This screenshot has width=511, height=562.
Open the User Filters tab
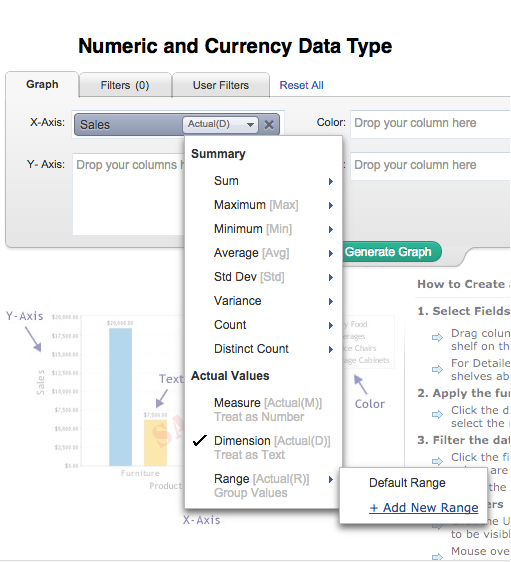point(221,85)
